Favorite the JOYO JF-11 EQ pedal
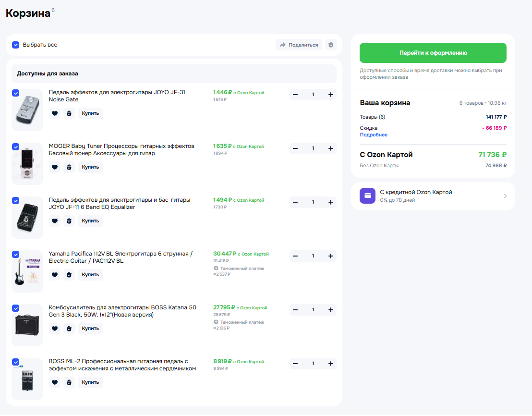The width and height of the screenshot is (532, 416). pyautogui.click(x=55, y=221)
